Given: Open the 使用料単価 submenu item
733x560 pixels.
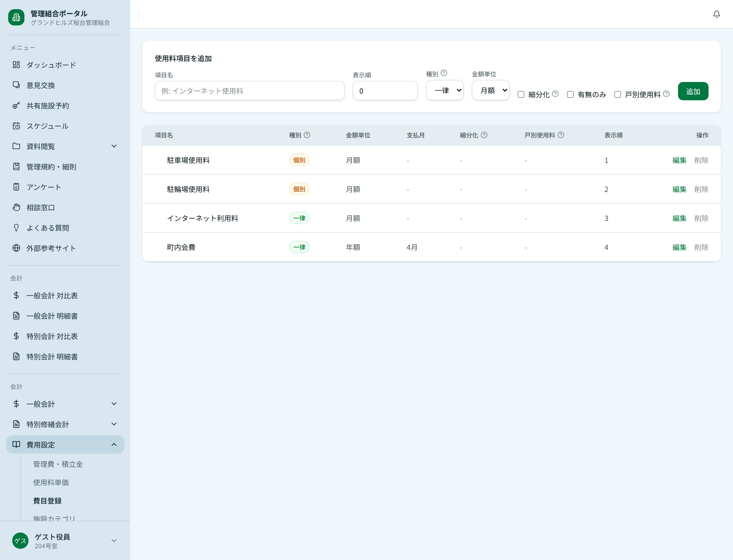Looking at the screenshot, I should (x=51, y=482).
